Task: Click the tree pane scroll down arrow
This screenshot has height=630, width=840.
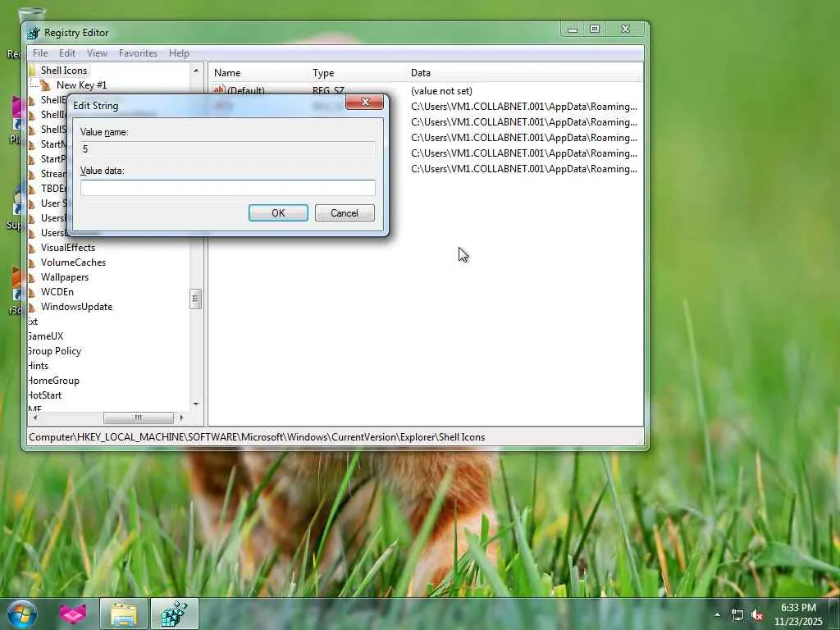Action: tap(195, 404)
